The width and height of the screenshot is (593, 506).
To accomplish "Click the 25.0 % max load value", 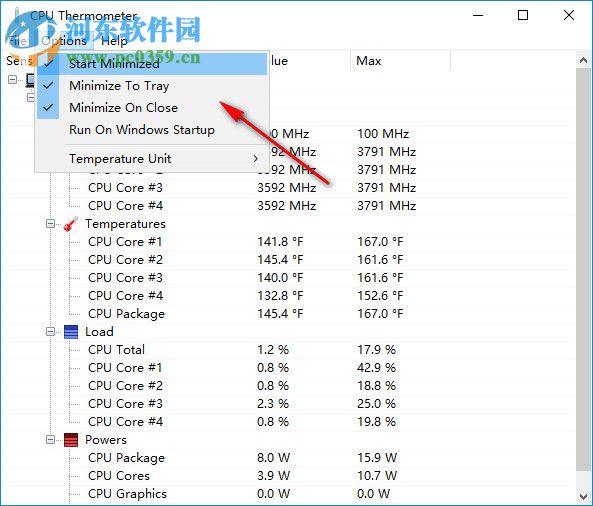I will (x=376, y=404).
